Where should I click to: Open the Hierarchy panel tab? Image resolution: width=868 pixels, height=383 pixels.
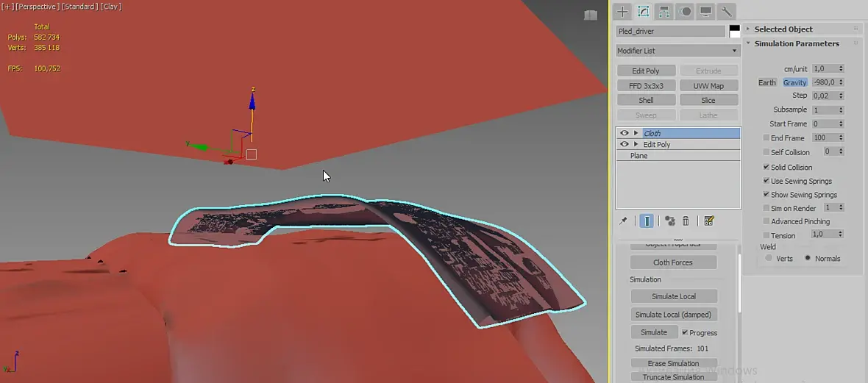pyautogui.click(x=664, y=12)
